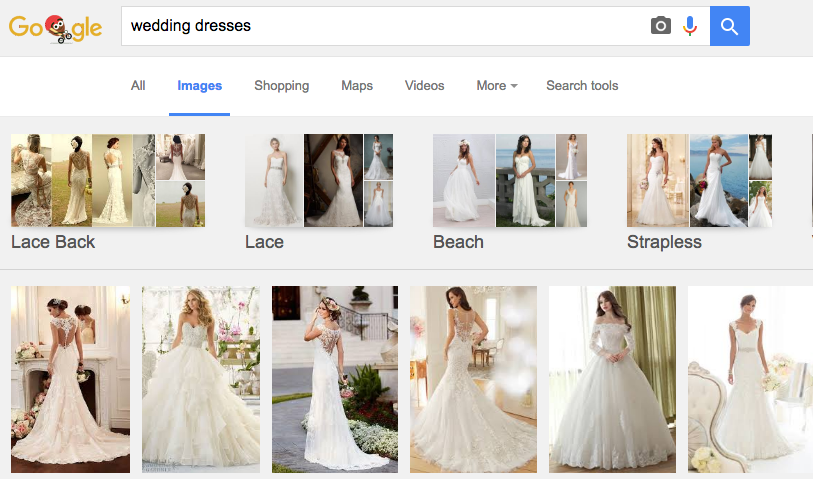Open result image of ball gown by green curtains
The width and height of the screenshot is (813, 479).
612,379
